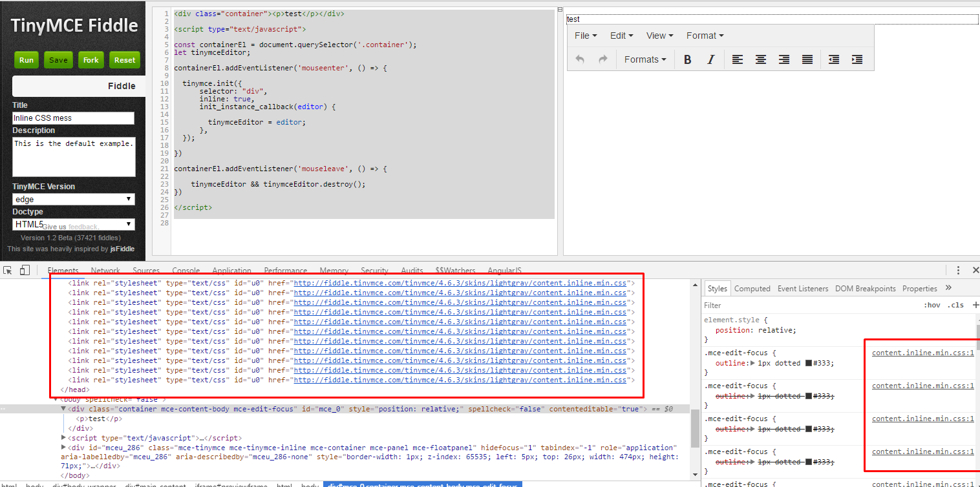Align text left in TinyMCE toolbar
The width and height of the screenshot is (980, 487).
738,59
